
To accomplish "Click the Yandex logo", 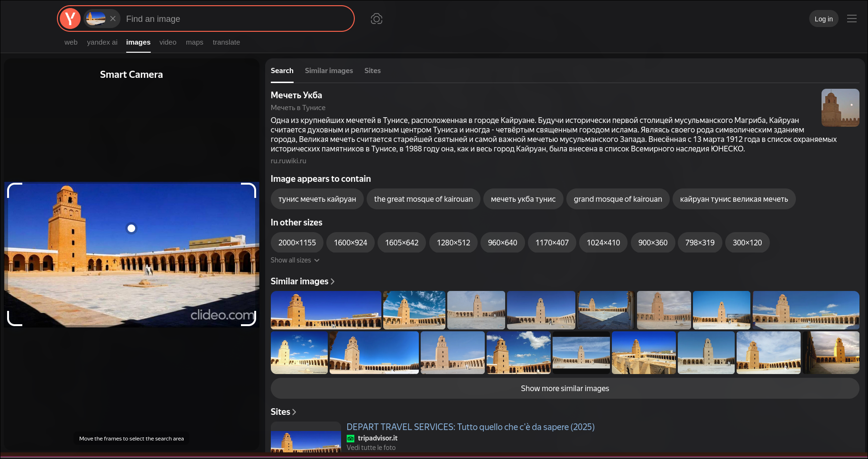I will pos(70,19).
